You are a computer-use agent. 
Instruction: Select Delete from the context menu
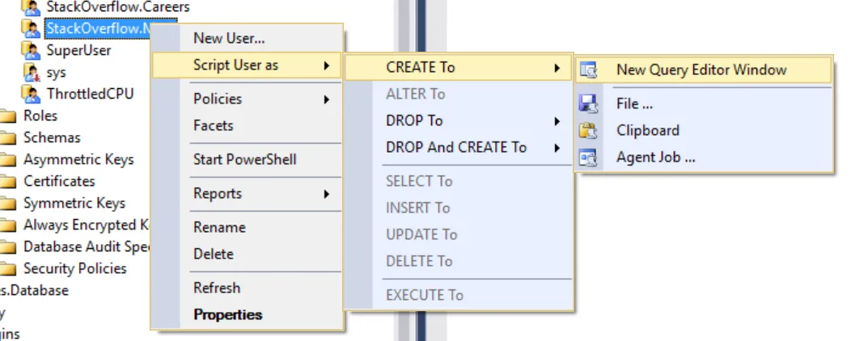click(x=213, y=255)
